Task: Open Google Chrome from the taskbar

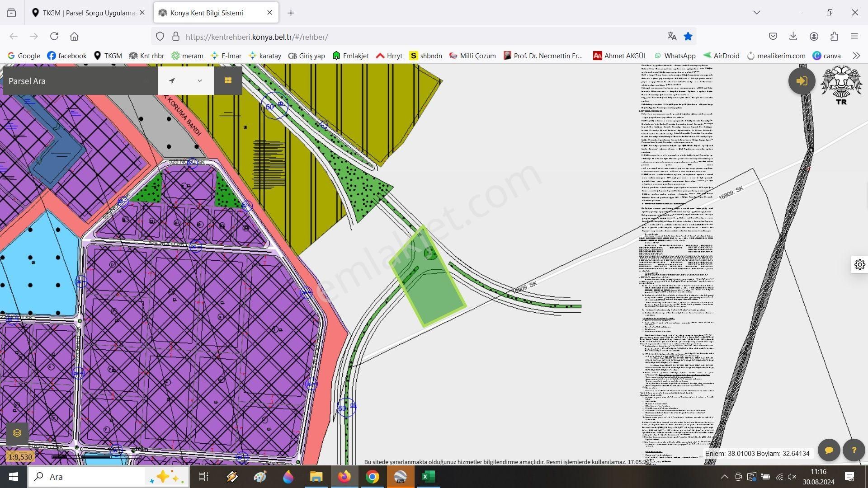Action: coord(372,477)
